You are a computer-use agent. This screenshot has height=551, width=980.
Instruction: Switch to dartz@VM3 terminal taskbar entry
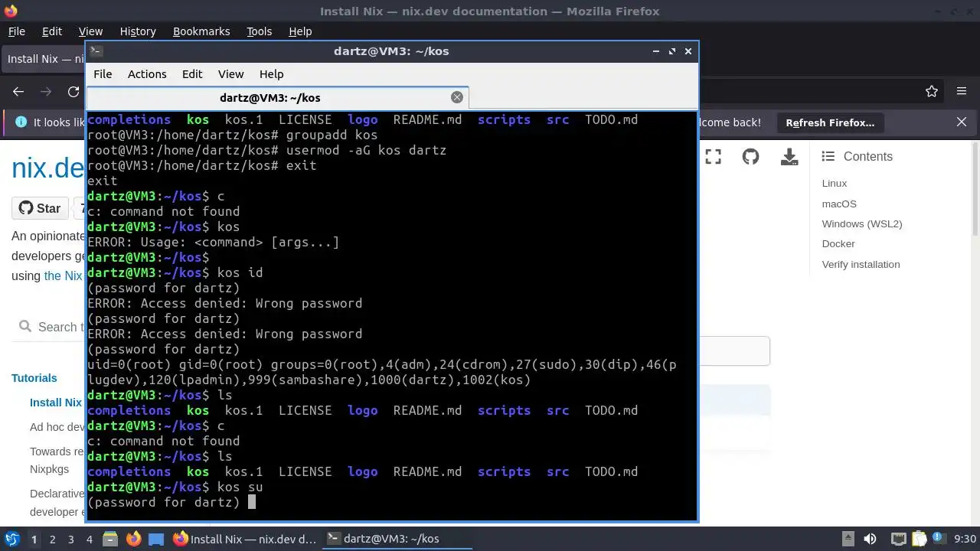coord(397,539)
